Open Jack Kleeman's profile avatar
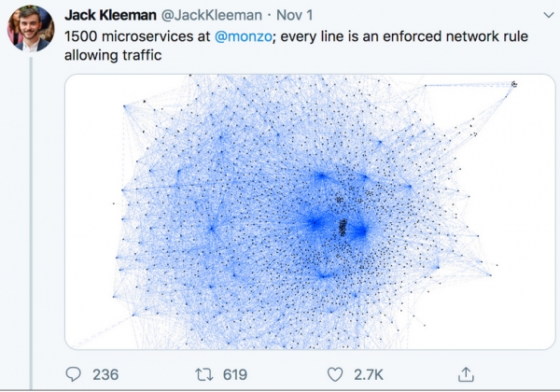The image size is (560, 392). (31, 29)
